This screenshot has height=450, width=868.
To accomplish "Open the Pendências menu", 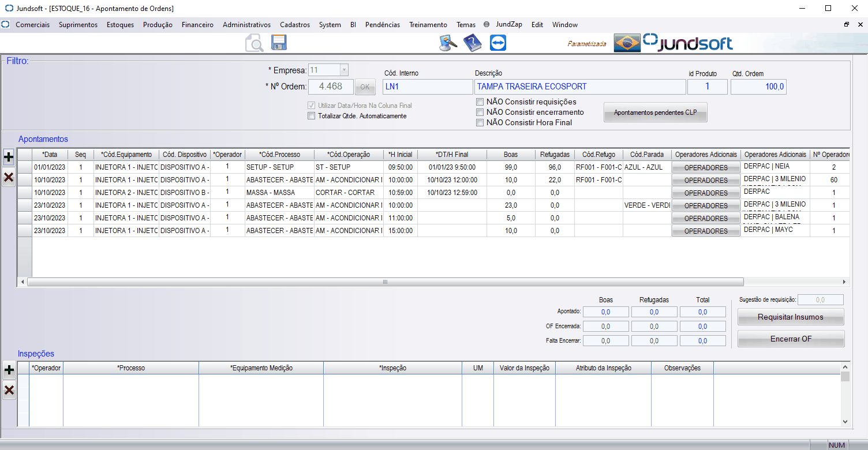I will click(383, 25).
